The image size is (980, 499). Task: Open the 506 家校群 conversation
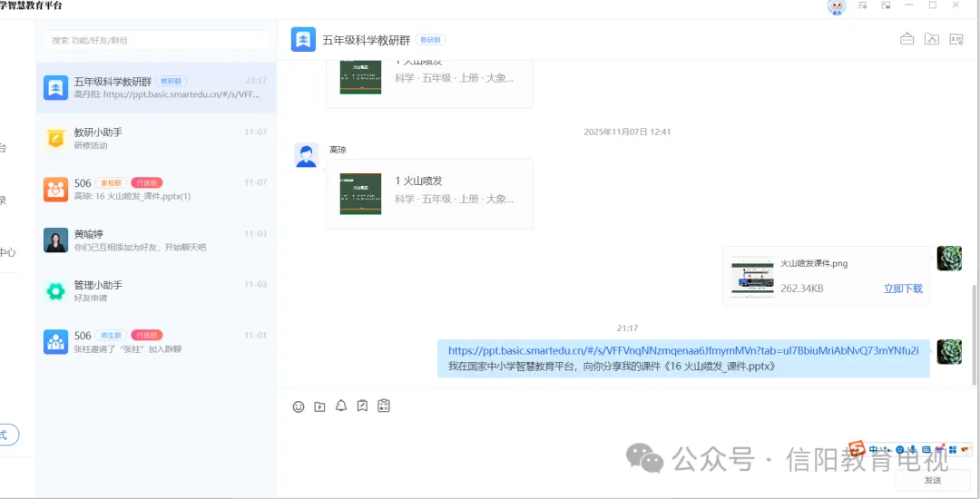[156, 190]
